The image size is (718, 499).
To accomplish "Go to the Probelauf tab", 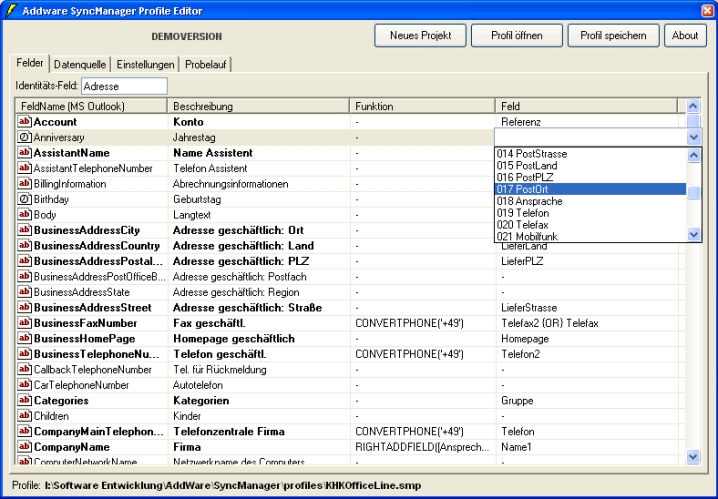I will click(206, 64).
